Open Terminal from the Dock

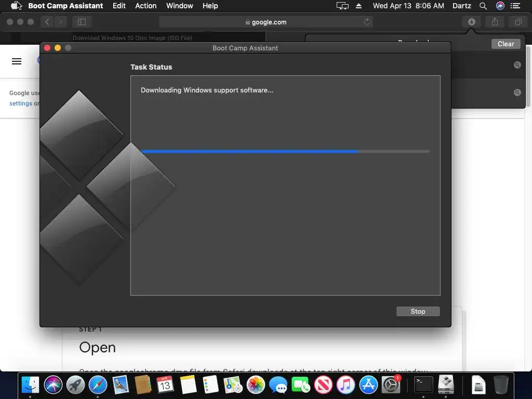point(423,385)
